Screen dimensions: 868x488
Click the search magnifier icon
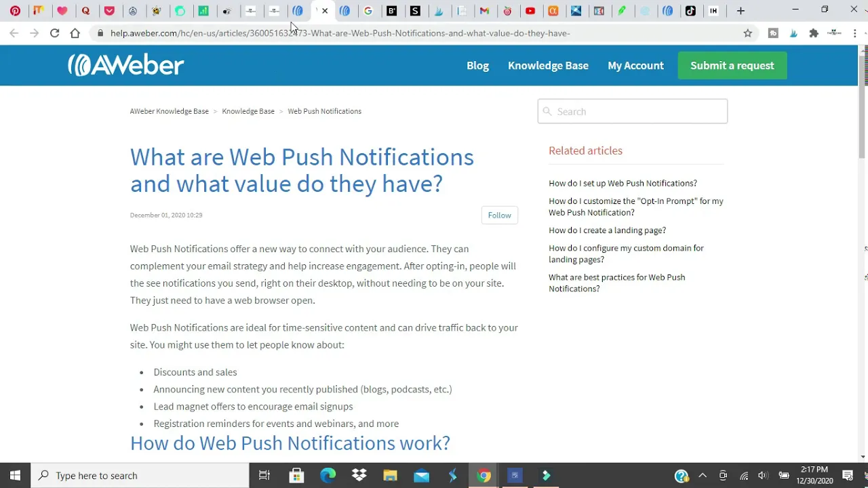547,111
